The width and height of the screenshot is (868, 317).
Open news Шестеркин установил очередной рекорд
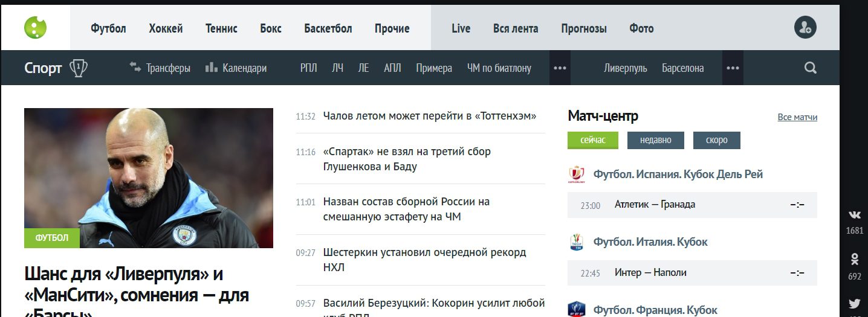(424, 260)
